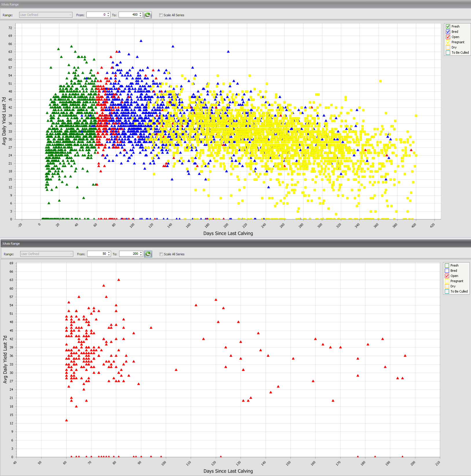Enable the Fresh series in bottom legend
This screenshot has width=471, height=476.
coord(447,265)
